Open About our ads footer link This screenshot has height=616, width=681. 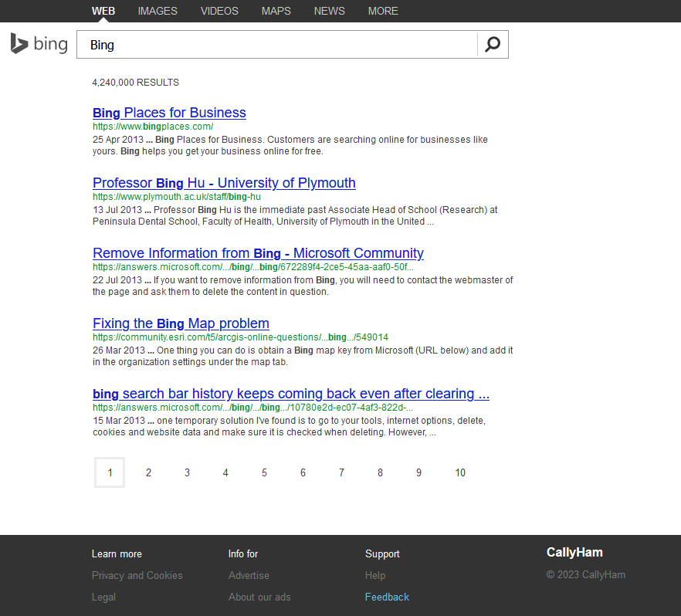(x=259, y=597)
